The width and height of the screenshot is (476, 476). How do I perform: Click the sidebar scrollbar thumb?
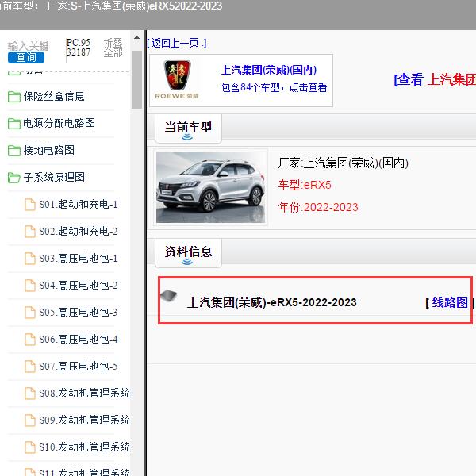(137, 79)
